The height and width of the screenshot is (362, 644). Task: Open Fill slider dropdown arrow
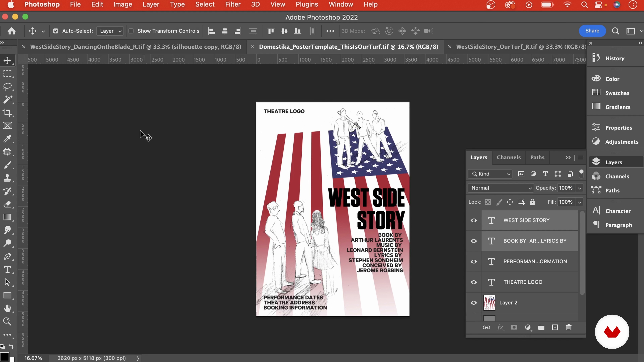coord(579,202)
